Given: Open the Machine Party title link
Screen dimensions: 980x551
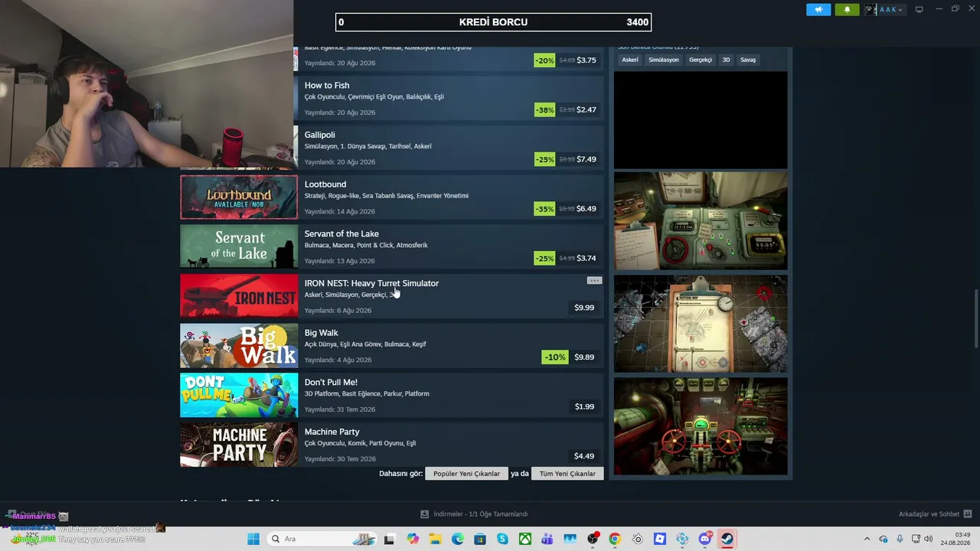Looking at the screenshot, I should [x=332, y=432].
